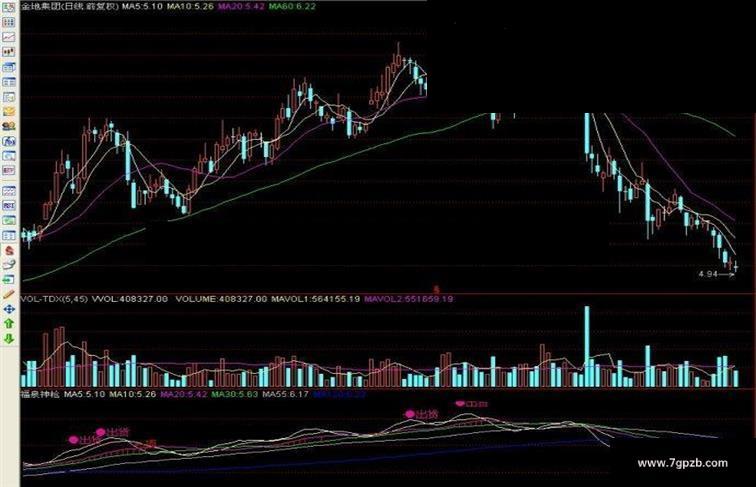
Task: Click the VVOL:408327.00 value
Action: point(130,299)
